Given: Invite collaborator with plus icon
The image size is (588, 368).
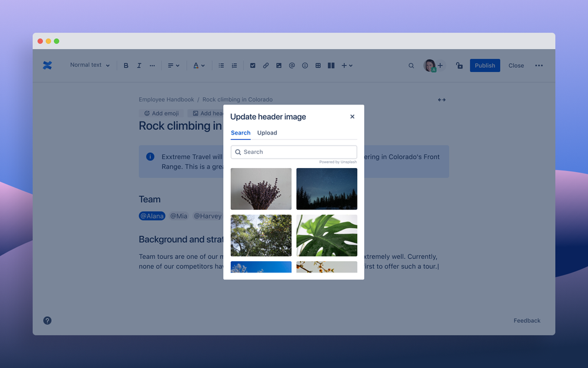Looking at the screenshot, I should coord(441,65).
